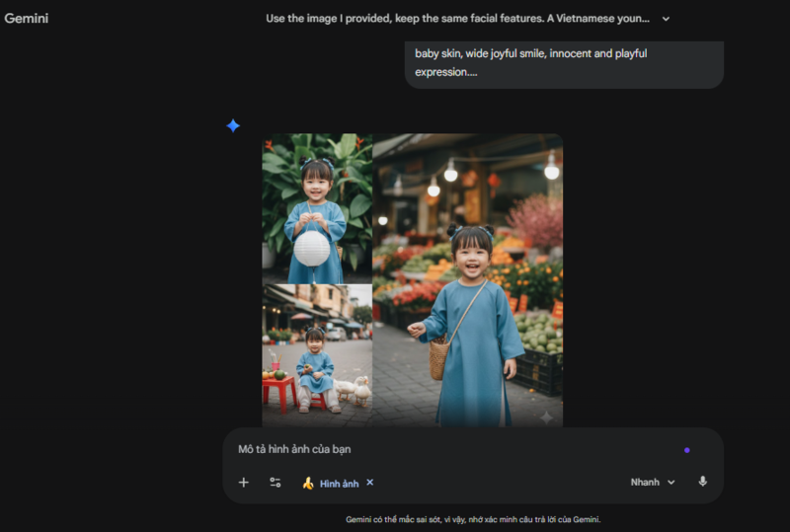Expand the conversation title chevron

click(666, 19)
